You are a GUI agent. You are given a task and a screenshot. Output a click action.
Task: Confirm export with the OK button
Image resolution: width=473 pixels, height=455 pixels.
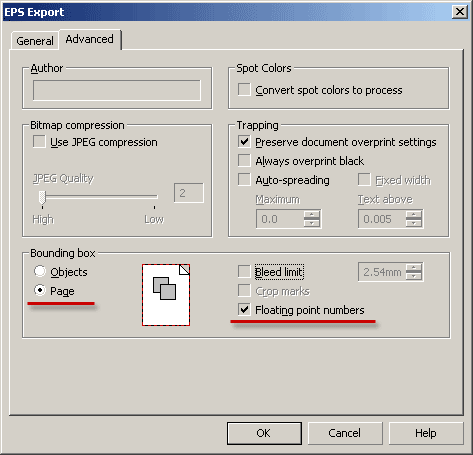pos(264,433)
